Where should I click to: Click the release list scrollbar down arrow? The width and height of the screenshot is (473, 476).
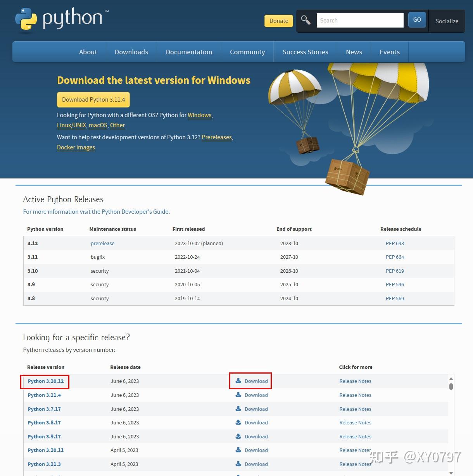(451, 473)
